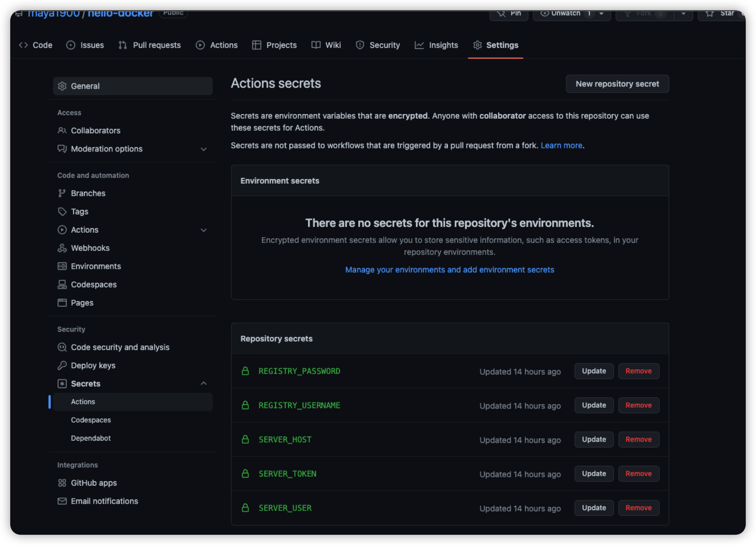
Task: Remove the SERVER_USER secret
Action: [x=638, y=508]
